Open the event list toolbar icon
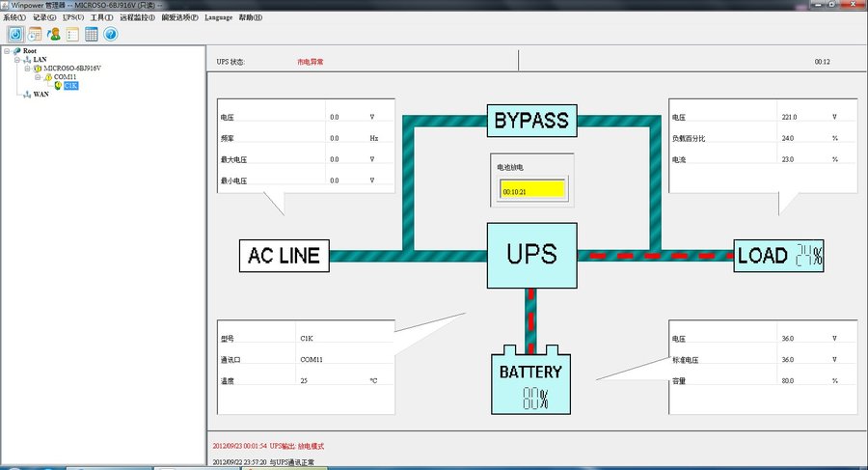This screenshot has height=470, width=868. click(x=72, y=35)
